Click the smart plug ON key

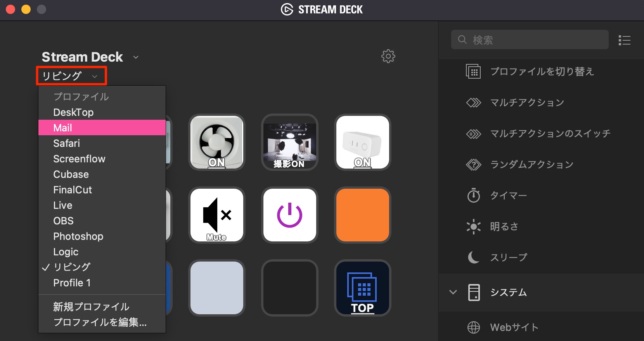[362, 142]
